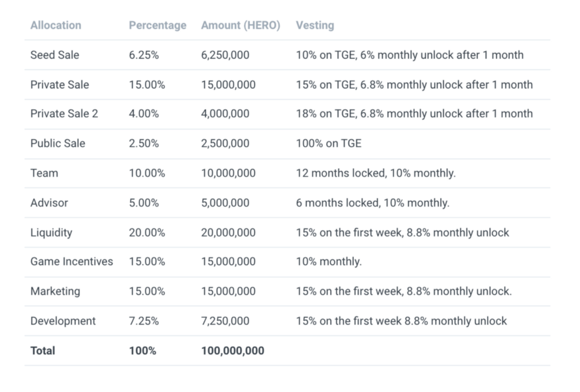The width and height of the screenshot is (580, 392).
Task: Click the bold Total row label
Action: pyautogui.click(x=43, y=351)
